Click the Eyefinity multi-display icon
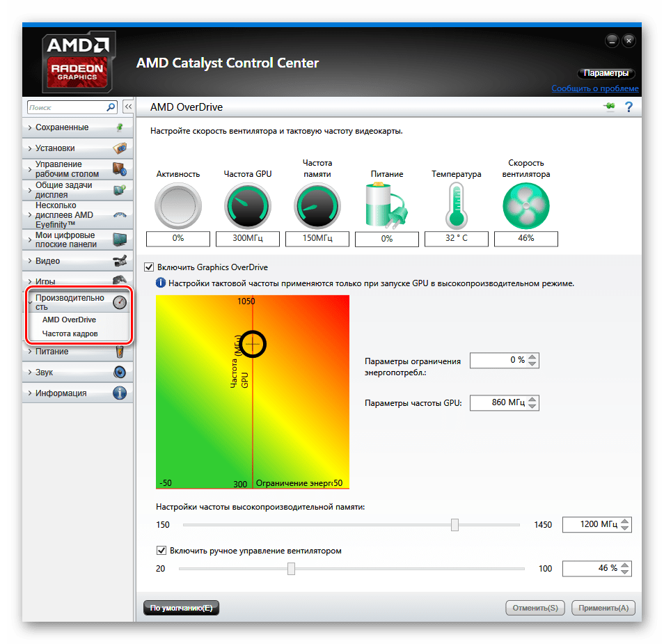The image size is (664, 644). tap(120, 215)
